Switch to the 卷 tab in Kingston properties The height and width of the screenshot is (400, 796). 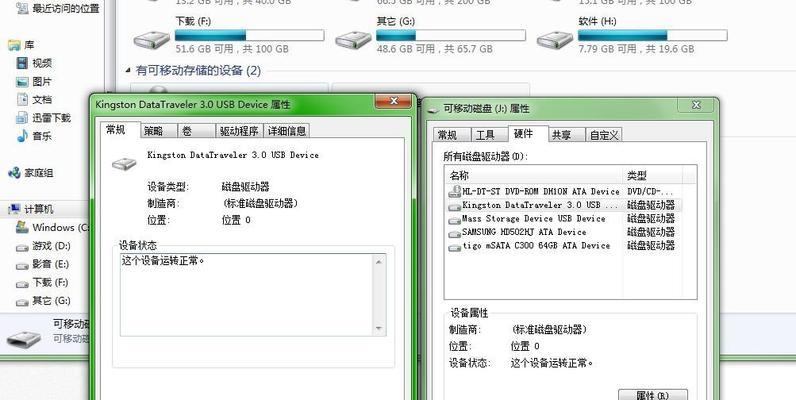[196, 131]
